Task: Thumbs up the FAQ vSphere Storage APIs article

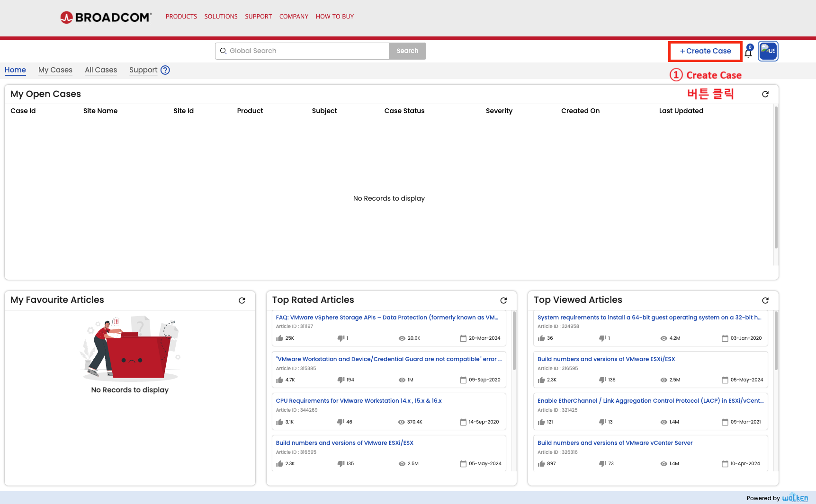Action: (280, 338)
